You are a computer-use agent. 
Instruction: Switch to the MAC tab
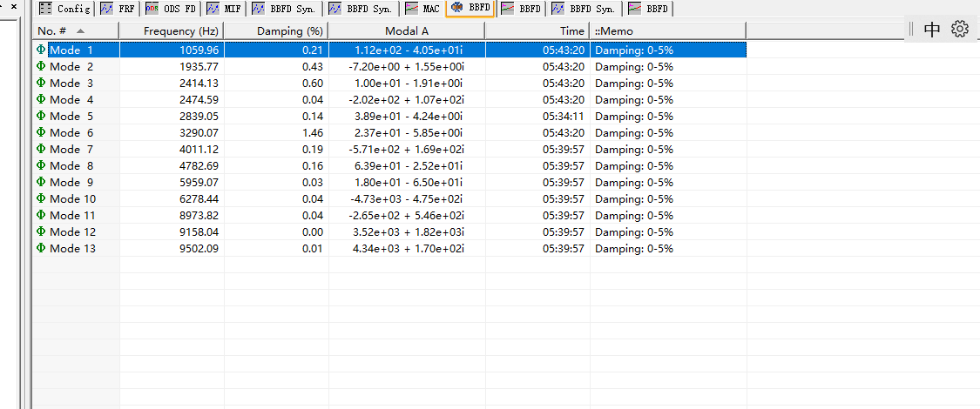pos(422,9)
